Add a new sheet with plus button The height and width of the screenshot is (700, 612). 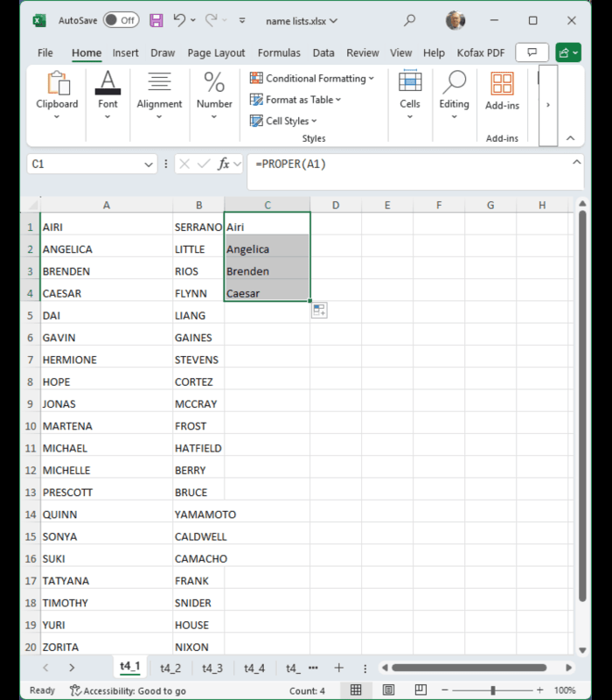339,668
